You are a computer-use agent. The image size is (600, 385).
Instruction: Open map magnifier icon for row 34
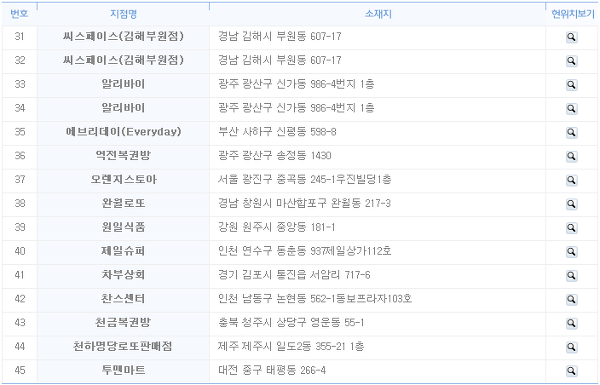(571, 109)
